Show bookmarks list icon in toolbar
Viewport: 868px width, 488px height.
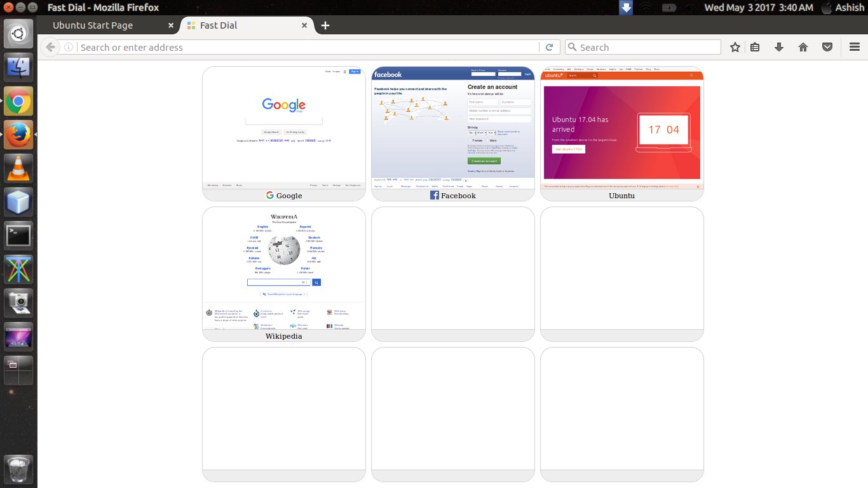click(755, 47)
